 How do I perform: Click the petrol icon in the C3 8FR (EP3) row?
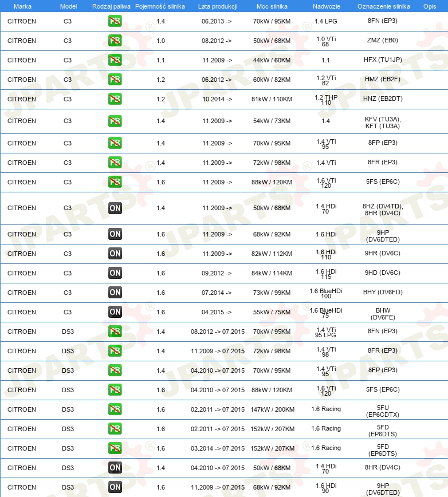click(115, 163)
